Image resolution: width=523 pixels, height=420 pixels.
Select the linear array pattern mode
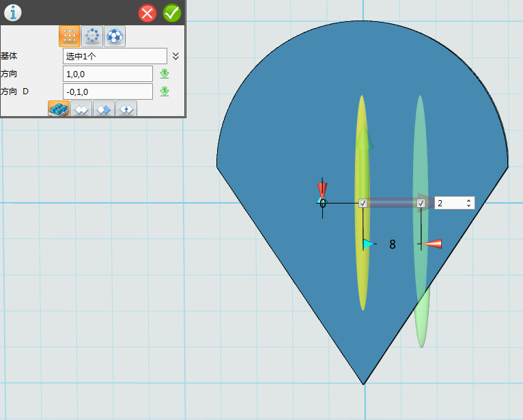point(70,36)
